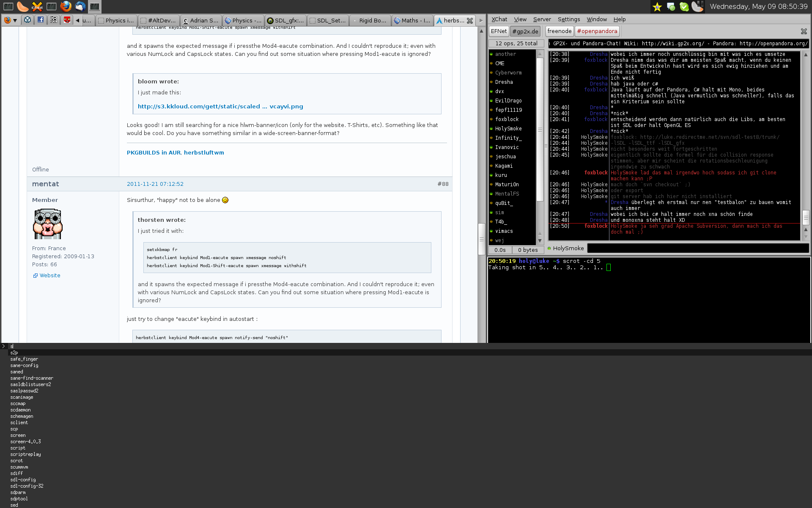Image resolution: width=812 pixels, height=508 pixels.
Task: Open the Window menu in XChat
Action: (x=597, y=19)
